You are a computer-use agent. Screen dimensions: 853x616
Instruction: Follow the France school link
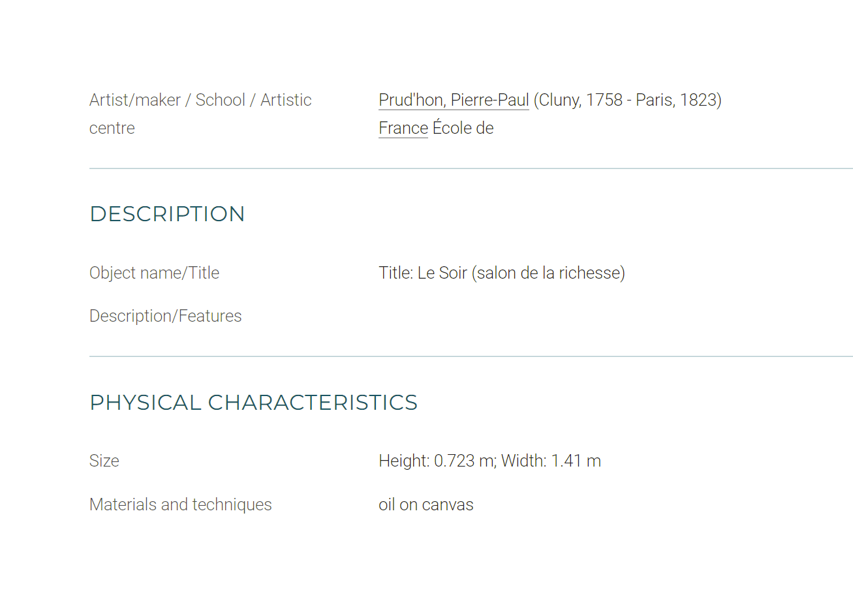click(403, 128)
